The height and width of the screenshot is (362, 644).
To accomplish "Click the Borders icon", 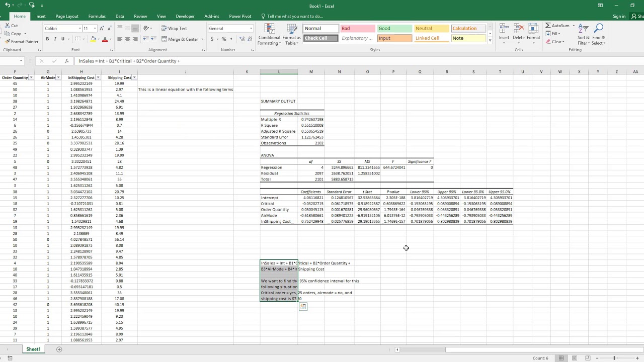I will coord(78,39).
